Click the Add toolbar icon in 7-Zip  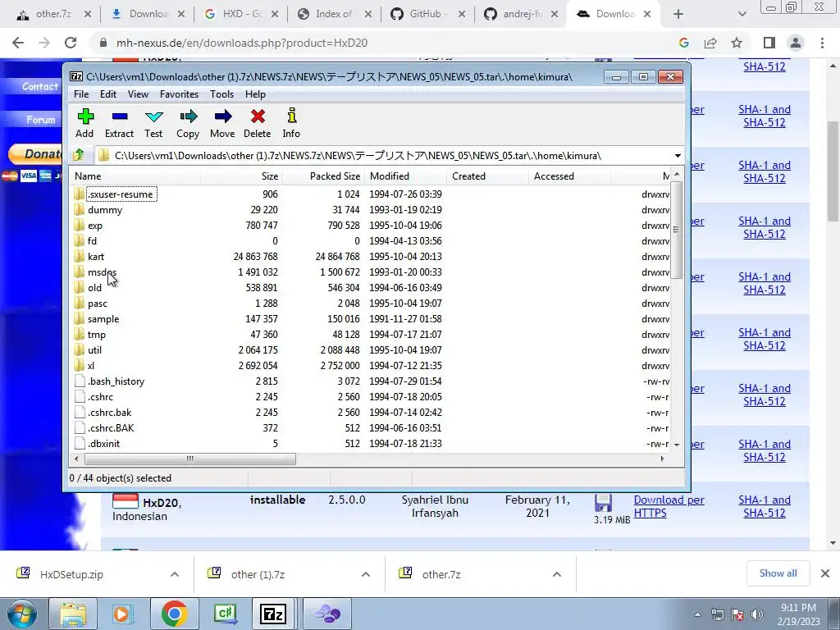[84, 123]
